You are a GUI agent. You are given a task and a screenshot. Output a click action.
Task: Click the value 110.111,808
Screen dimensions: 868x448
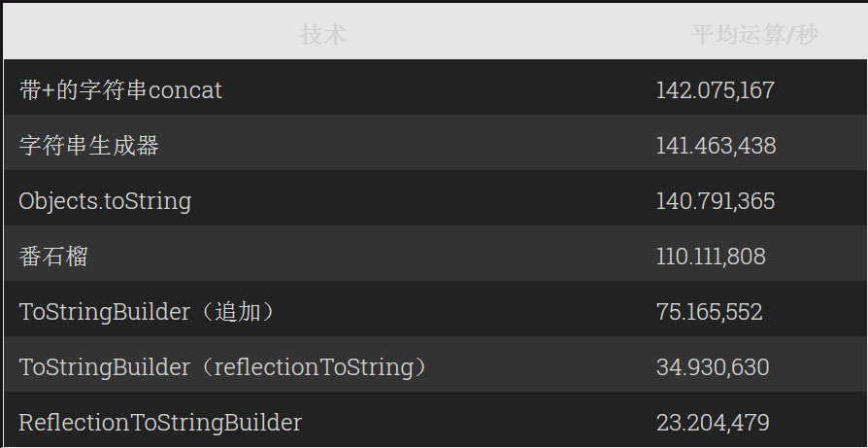711,257
